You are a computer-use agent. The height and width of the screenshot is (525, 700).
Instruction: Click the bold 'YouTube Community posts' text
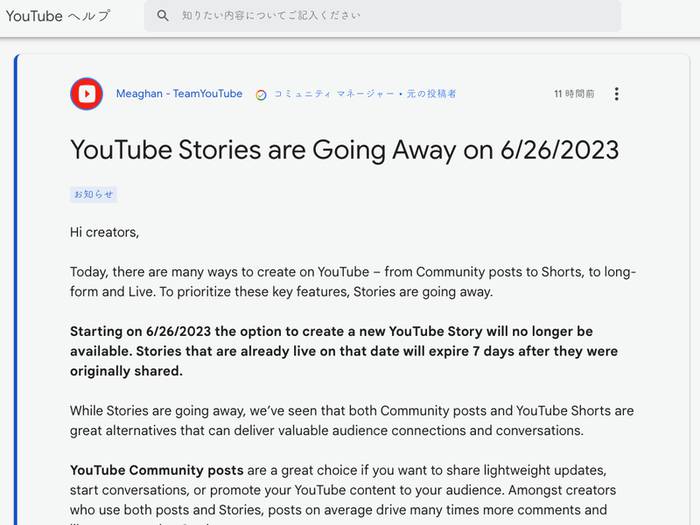(157, 470)
